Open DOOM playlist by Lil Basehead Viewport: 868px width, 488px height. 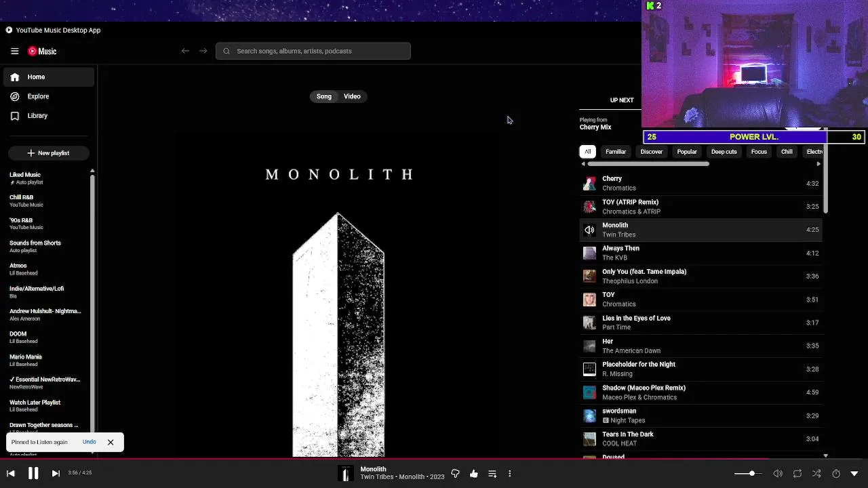[46, 338]
